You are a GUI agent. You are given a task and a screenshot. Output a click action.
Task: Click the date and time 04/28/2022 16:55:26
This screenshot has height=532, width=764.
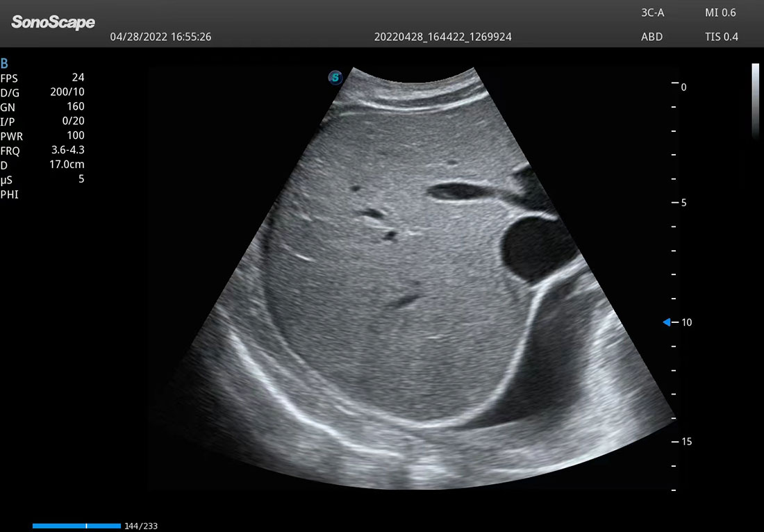[161, 37]
